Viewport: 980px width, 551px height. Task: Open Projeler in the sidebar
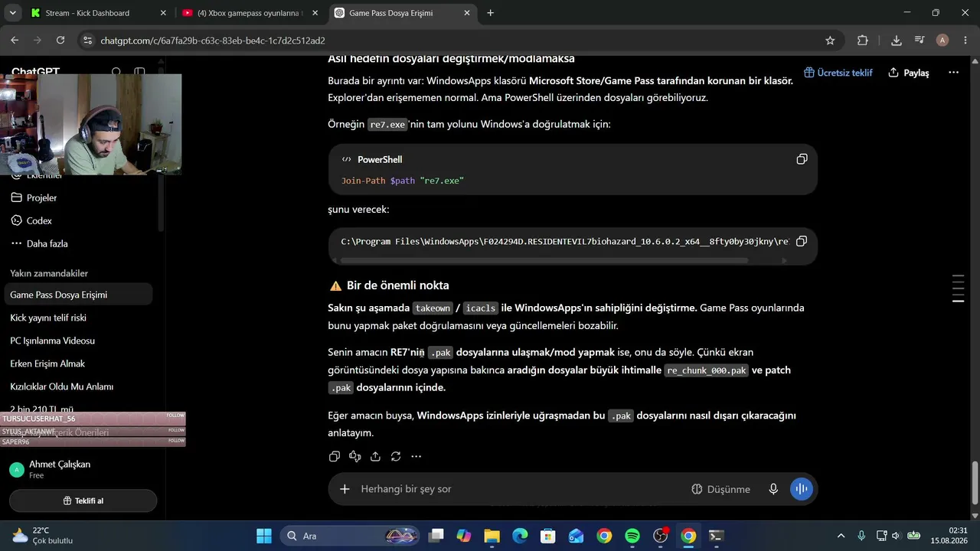(41, 197)
